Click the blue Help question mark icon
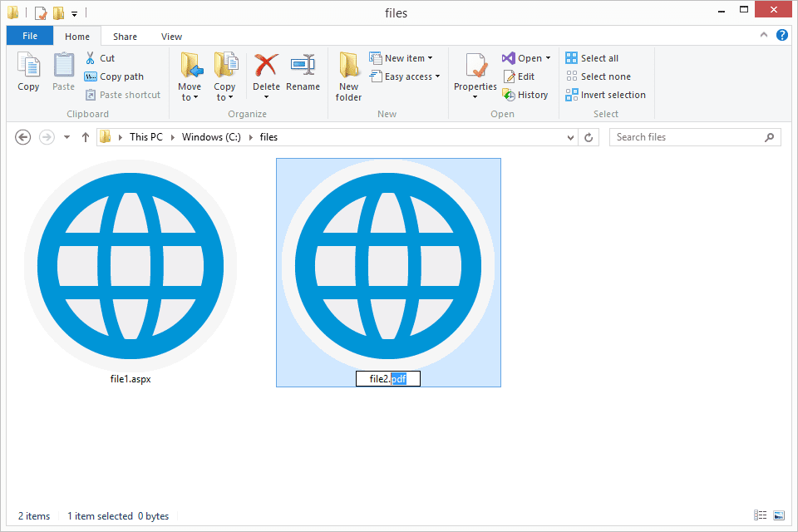The image size is (798, 532). point(782,36)
